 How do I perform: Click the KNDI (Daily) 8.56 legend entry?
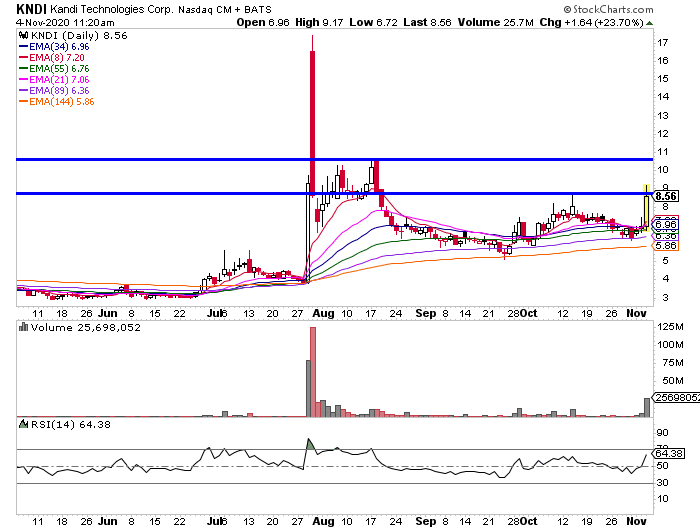[x=79, y=36]
